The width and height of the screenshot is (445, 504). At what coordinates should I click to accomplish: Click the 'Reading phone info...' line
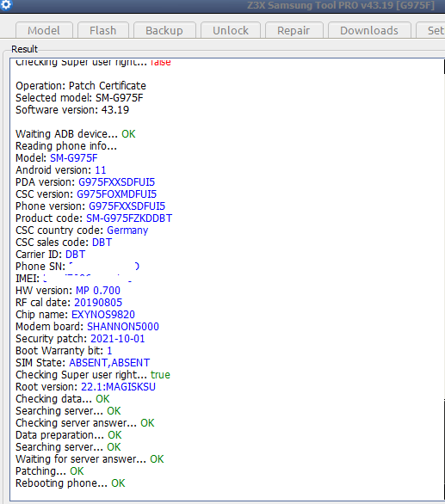pyautogui.click(x=66, y=146)
